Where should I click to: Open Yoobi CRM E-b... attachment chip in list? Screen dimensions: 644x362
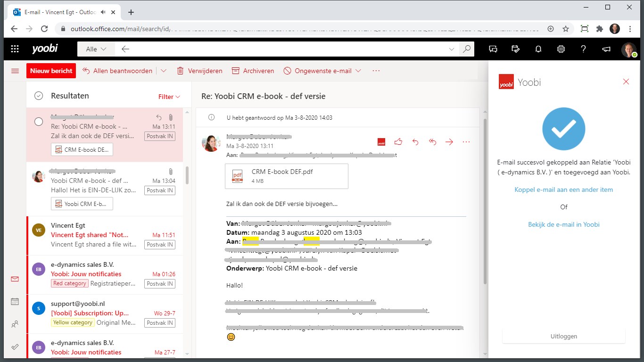[x=82, y=204]
